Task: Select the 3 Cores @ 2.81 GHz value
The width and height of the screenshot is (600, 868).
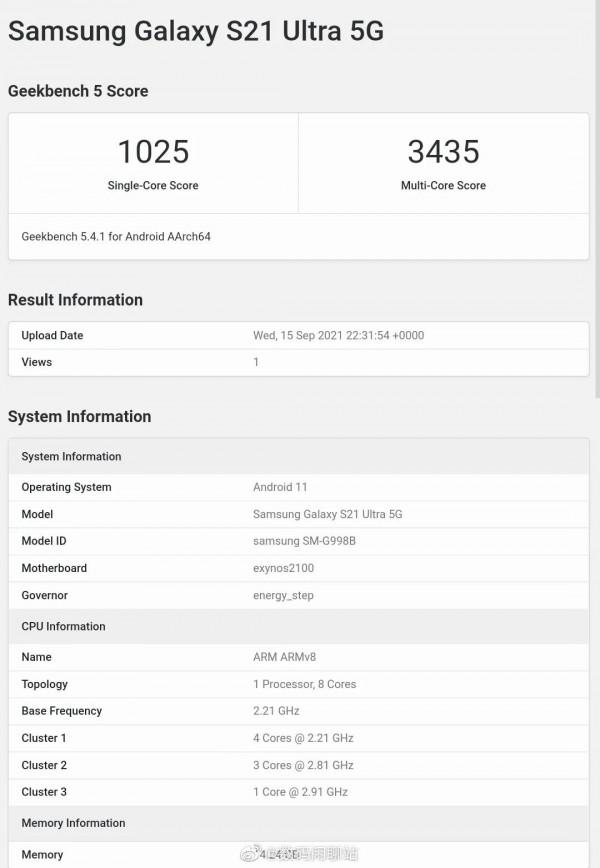Action: 303,765
